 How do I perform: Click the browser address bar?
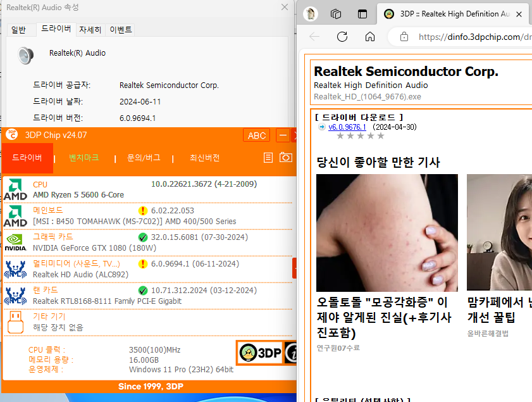(468, 37)
